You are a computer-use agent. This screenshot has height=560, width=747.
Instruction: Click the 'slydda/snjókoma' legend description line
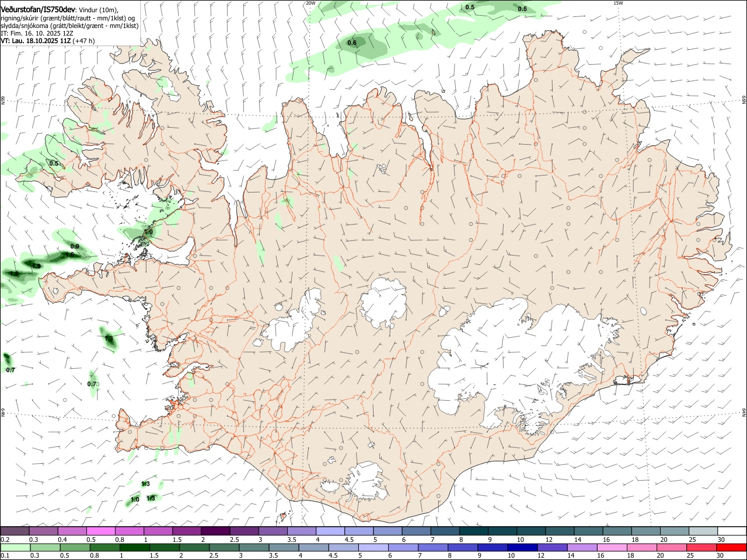point(69,26)
